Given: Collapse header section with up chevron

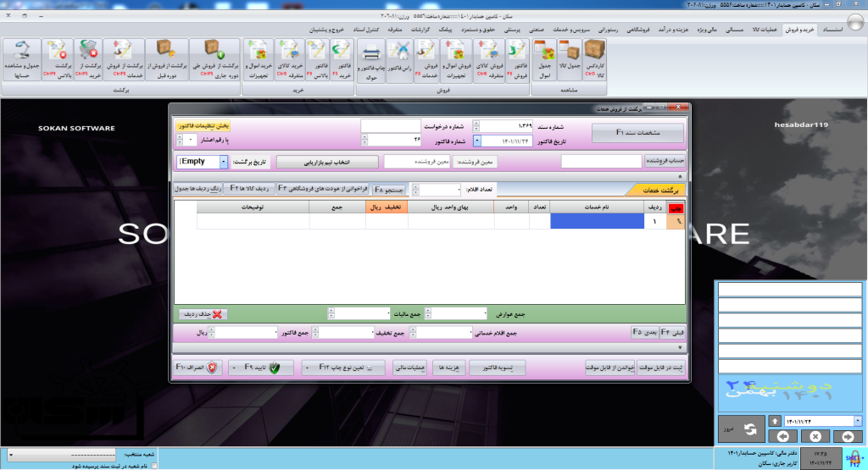Looking at the screenshot, I should [x=680, y=176].
